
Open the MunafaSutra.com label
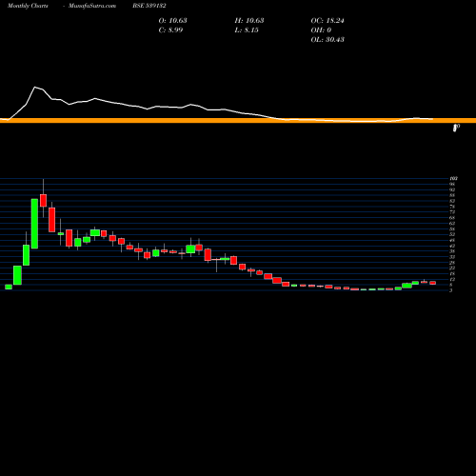tap(92, 6)
